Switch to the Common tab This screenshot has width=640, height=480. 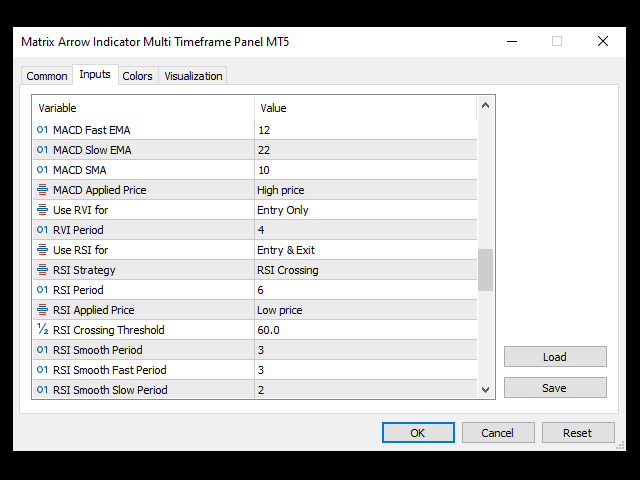(47, 76)
